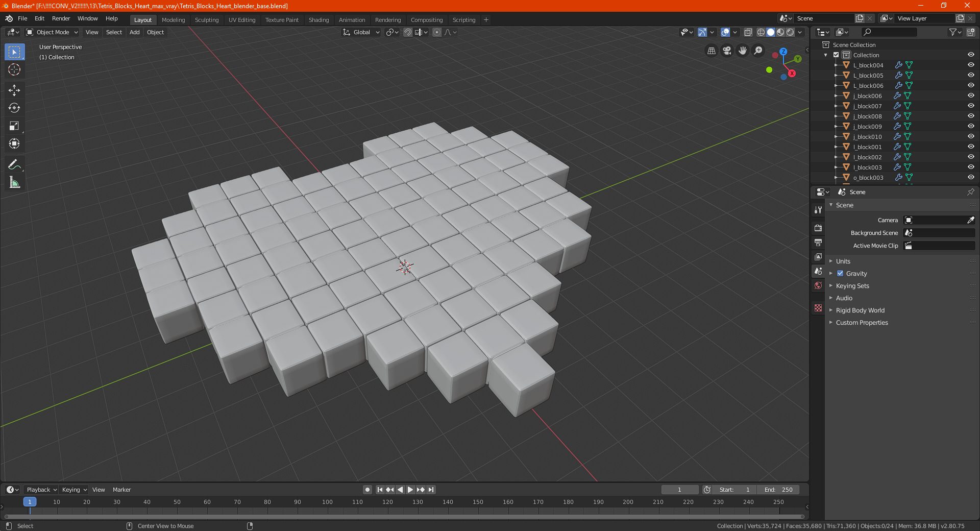Open the Render properties tab

(x=818, y=228)
